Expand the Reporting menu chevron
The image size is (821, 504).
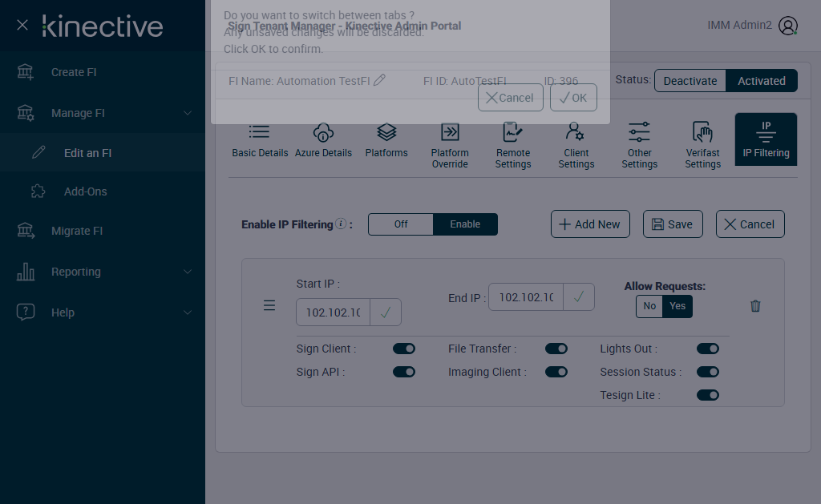[x=188, y=272]
